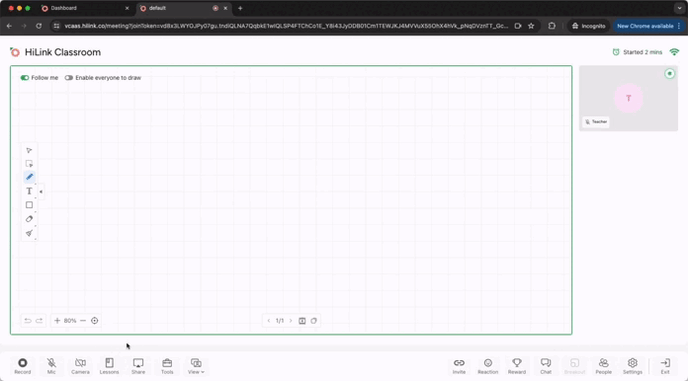This screenshot has height=381, width=688.
Task: Click the 80% zoom level value
Action: (70, 321)
